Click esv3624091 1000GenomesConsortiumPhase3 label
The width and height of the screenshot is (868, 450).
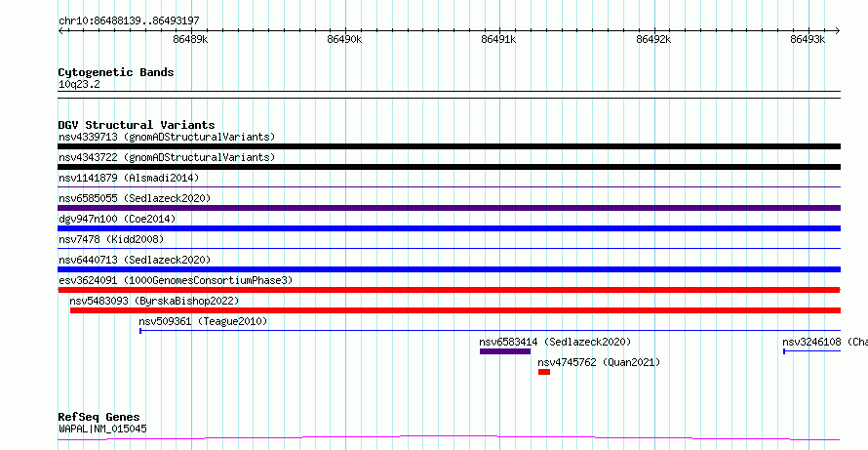point(176,280)
